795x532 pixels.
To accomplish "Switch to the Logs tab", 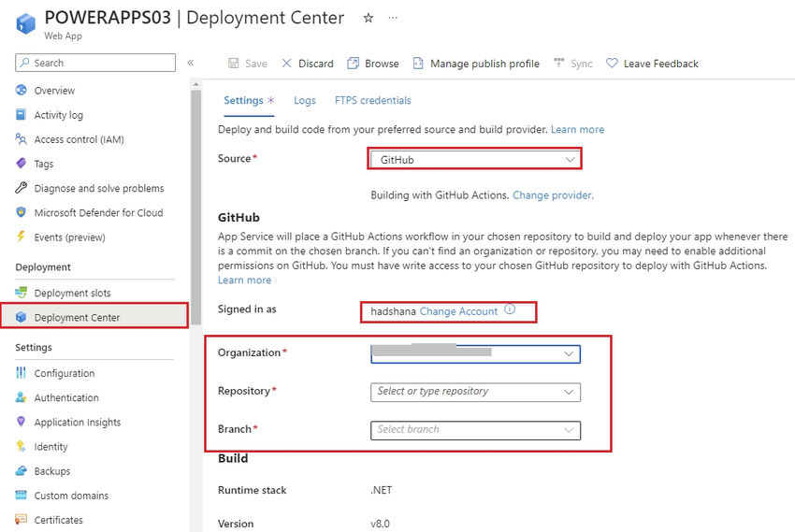I will point(304,100).
